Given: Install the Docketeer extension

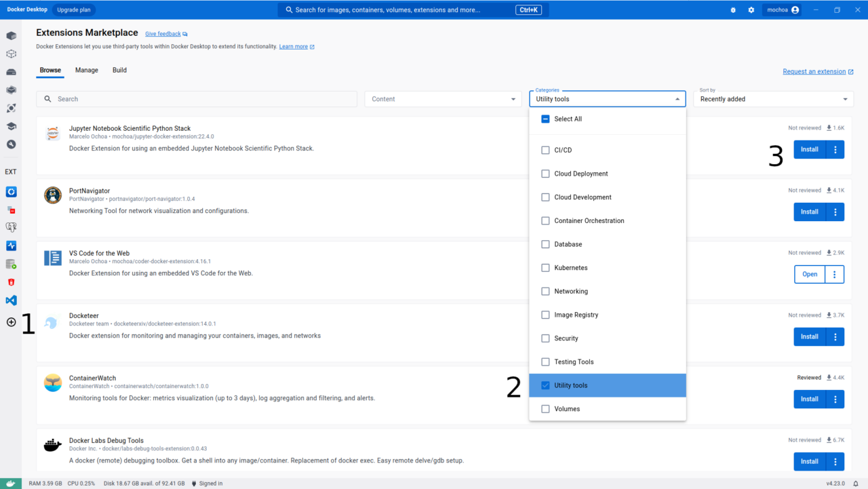Looking at the screenshot, I should point(809,336).
